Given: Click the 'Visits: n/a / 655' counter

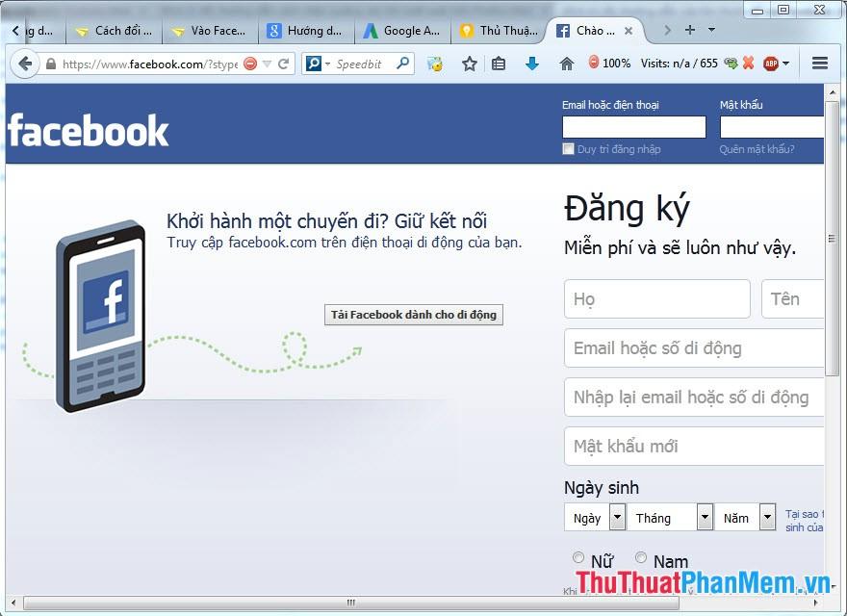Looking at the screenshot, I should [x=679, y=64].
